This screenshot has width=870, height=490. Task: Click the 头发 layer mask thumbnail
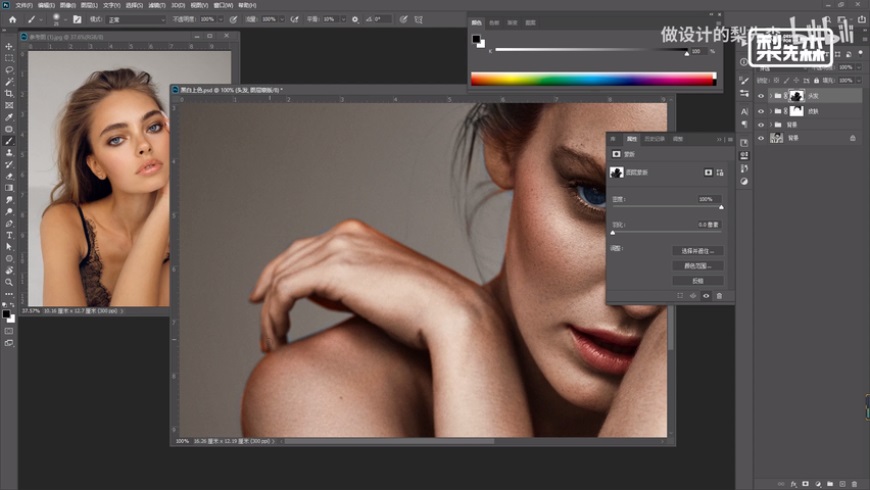click(797, 96)
